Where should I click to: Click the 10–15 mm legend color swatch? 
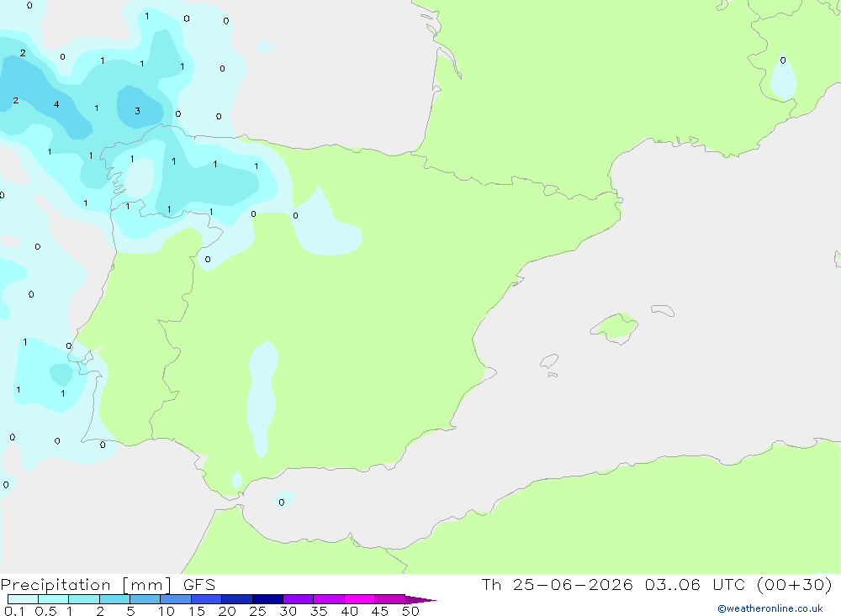176,599
